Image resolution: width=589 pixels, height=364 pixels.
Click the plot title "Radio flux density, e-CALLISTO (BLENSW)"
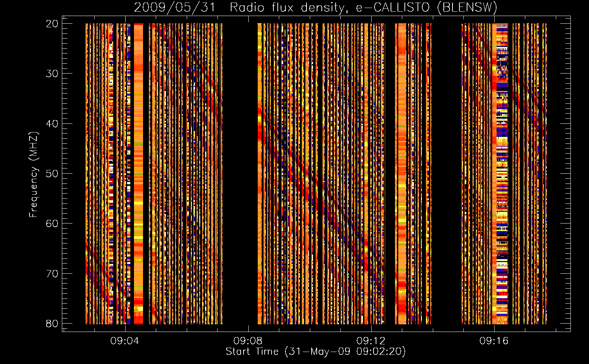(363, 8)
